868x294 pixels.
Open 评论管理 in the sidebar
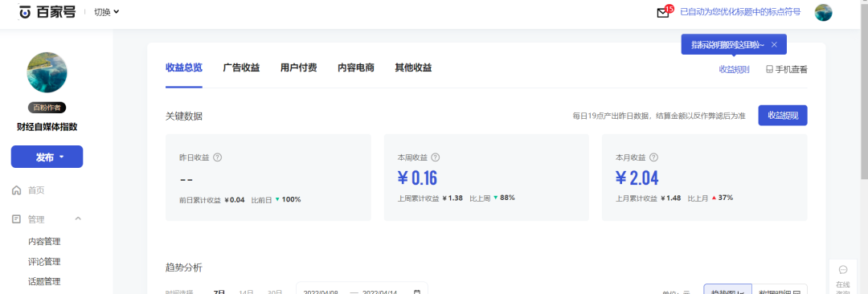tap(44, 261)
